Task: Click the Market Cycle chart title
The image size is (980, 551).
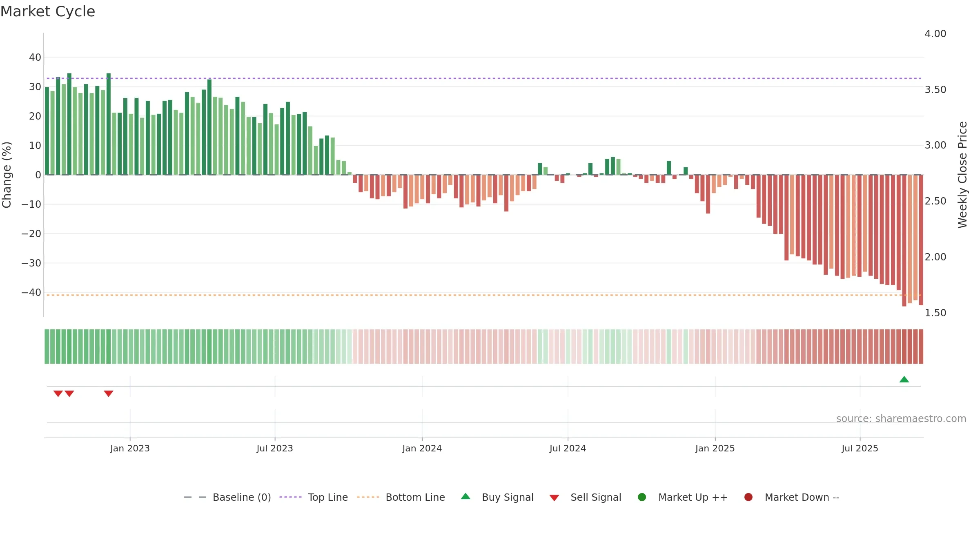Action: click(48, 11)
